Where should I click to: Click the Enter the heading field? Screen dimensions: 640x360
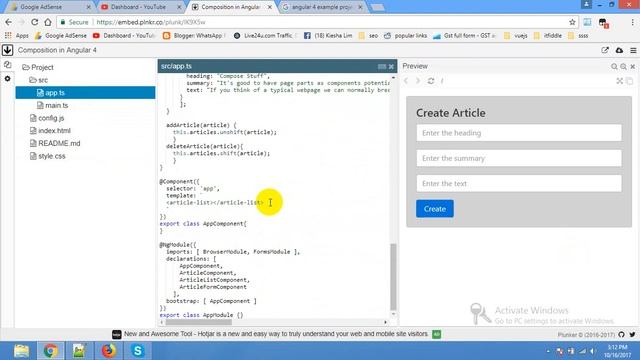(x=519, y=133)
